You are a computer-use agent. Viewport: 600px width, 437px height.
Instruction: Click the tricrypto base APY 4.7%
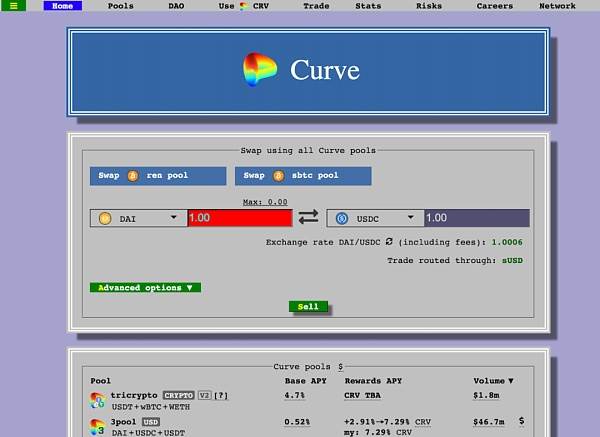coord(295,395)
